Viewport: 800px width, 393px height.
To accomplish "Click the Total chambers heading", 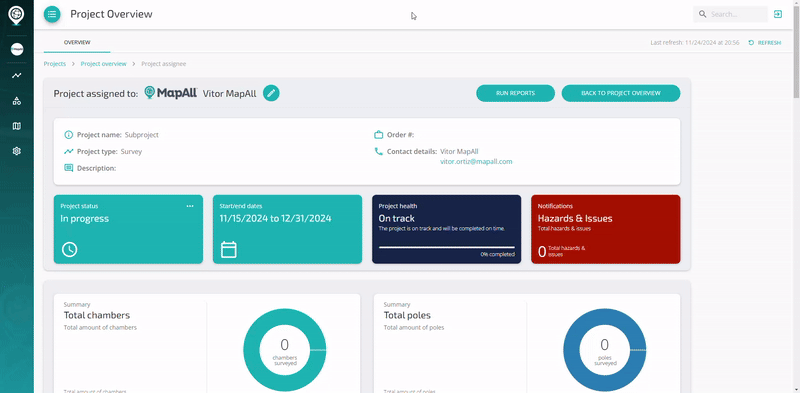I will coord(97,315).
